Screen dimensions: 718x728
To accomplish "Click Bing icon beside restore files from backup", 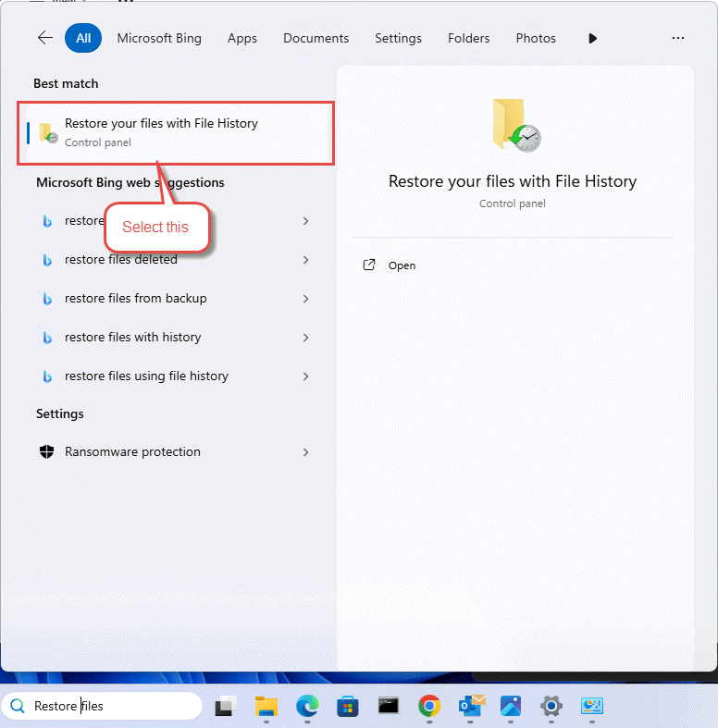I will (x=47, y=299).
